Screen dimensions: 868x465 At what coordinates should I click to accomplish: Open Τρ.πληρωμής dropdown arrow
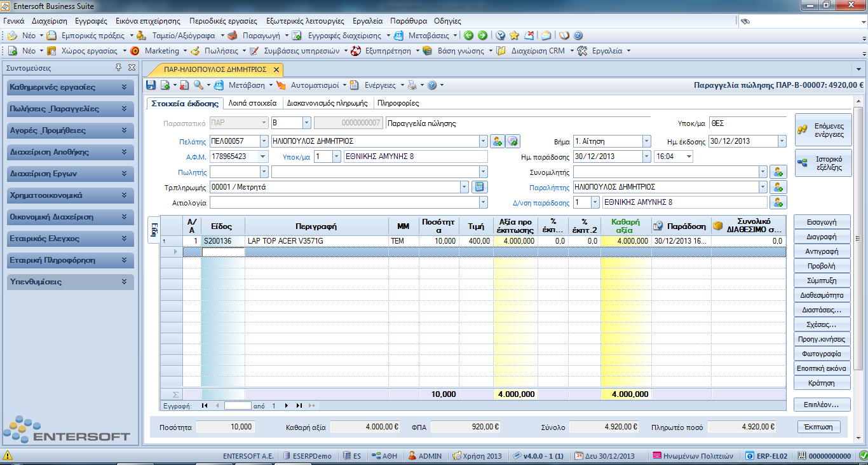point(465,187)
